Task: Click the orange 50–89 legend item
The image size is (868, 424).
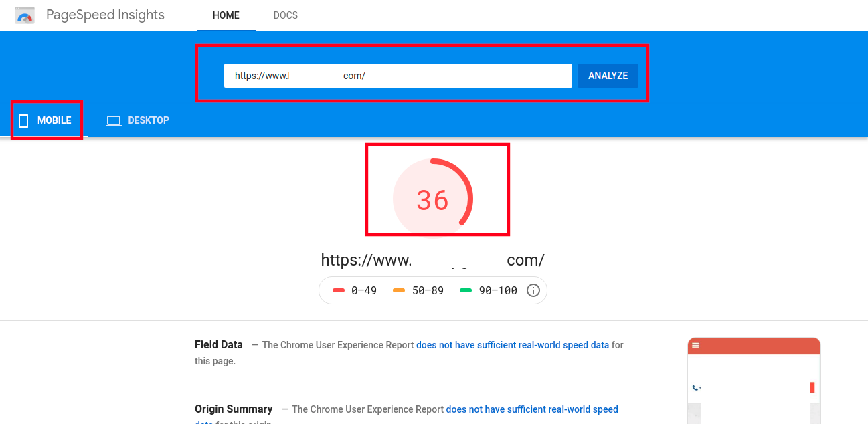Action: tap(419, 290)
